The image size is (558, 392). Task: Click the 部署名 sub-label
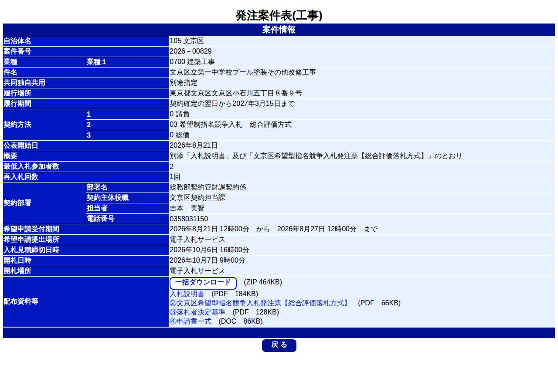pyautogui.click(x=127, y=187)
